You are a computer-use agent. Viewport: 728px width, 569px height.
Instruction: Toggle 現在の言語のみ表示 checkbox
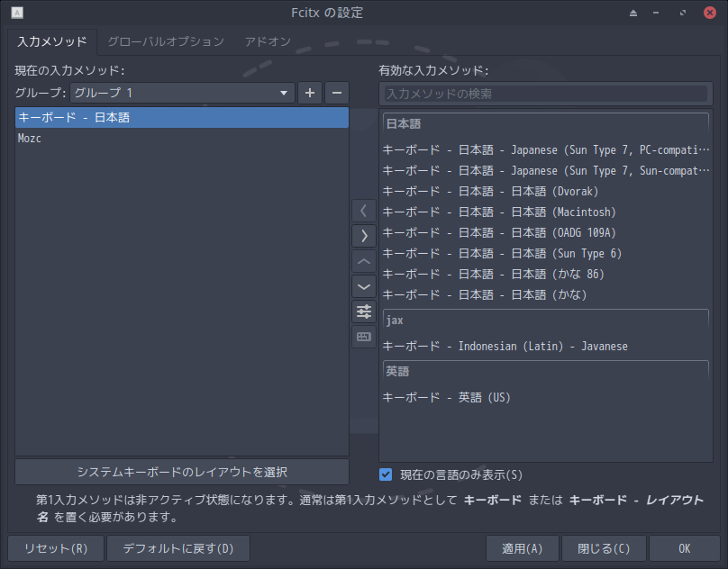[x=386, y=474]
